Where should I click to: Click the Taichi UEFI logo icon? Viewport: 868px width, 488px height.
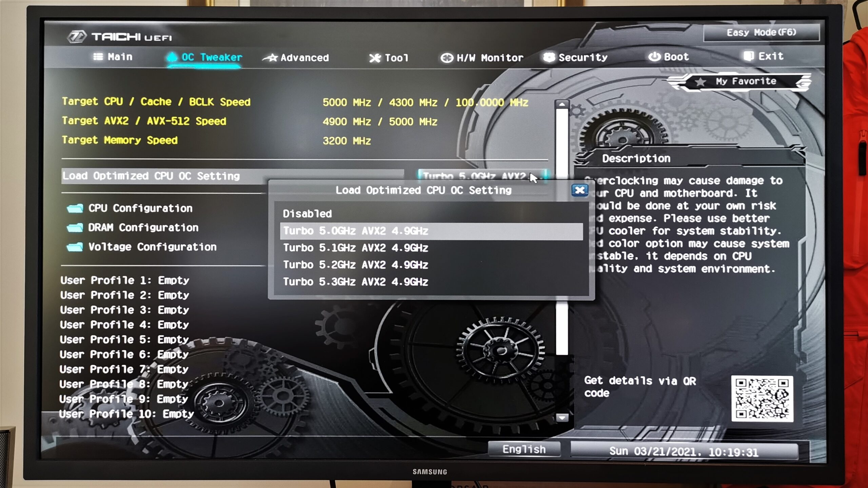[x=77, y=37]
